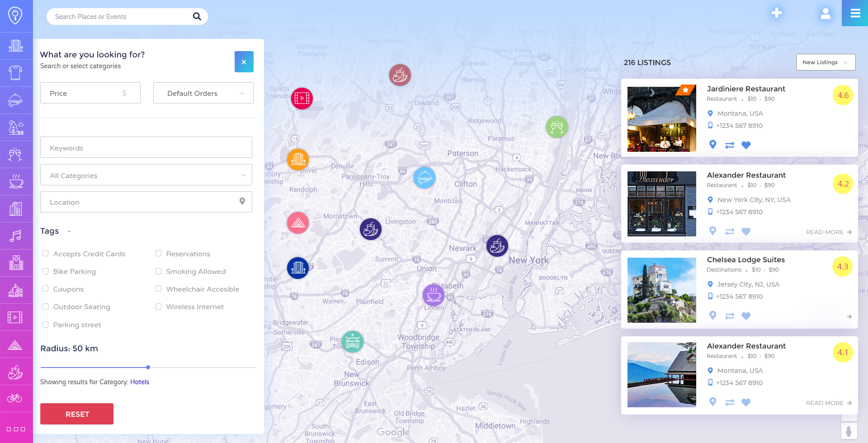
Task: Choose the covered dish category in sidebar
Action: (16, 100)
